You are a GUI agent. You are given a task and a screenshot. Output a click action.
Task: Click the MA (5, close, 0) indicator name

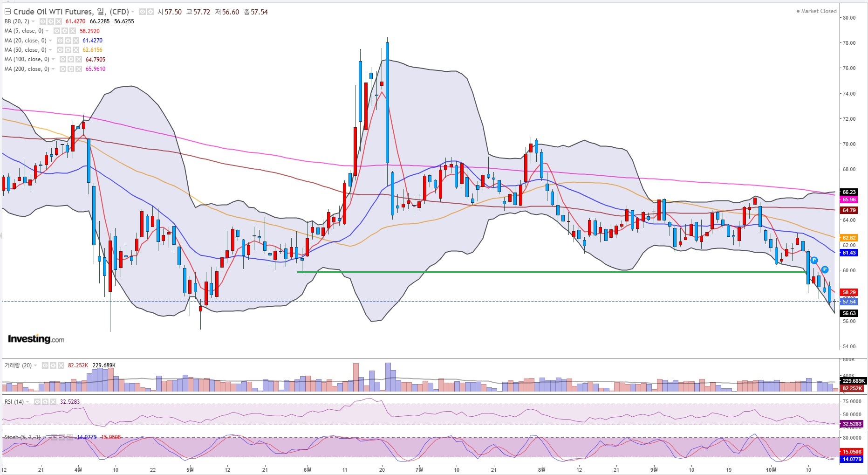tap(24, 31)
